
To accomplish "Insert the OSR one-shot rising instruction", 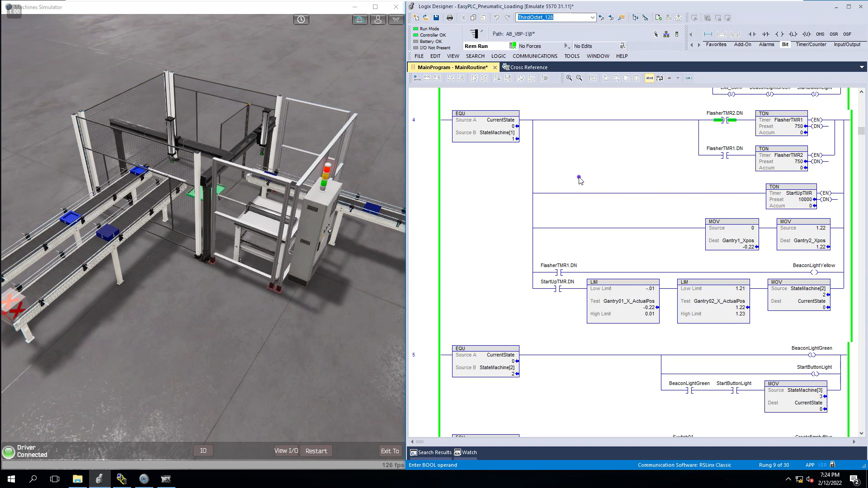I will [834, 34].
